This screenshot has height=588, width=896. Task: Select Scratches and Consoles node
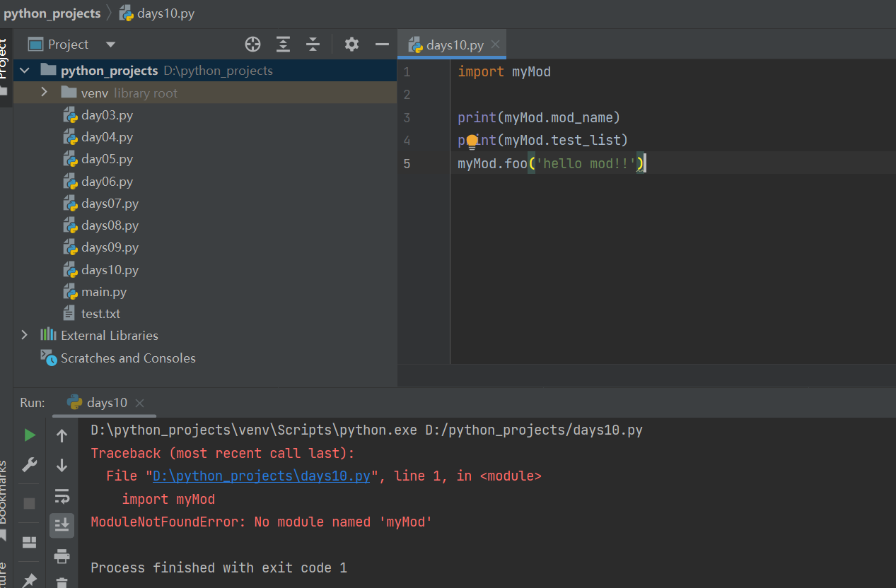pos(128,358)
